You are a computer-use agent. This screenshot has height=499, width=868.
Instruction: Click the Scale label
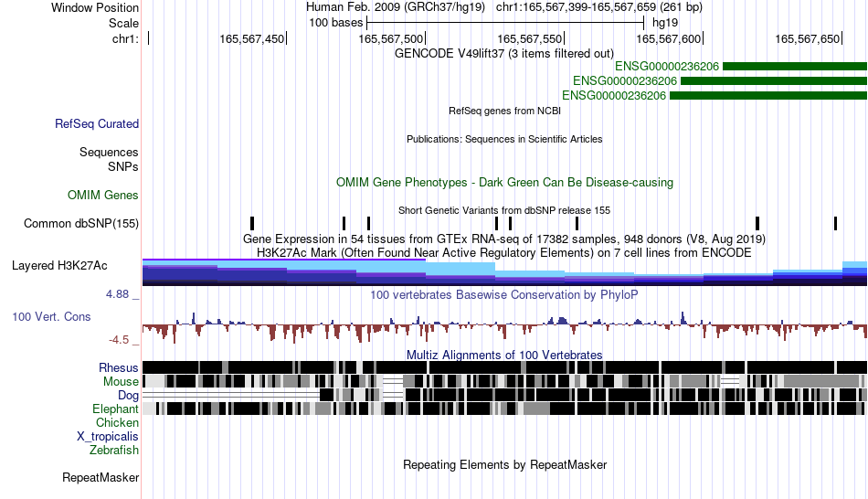pyautogui.click(x=123, y=23)
